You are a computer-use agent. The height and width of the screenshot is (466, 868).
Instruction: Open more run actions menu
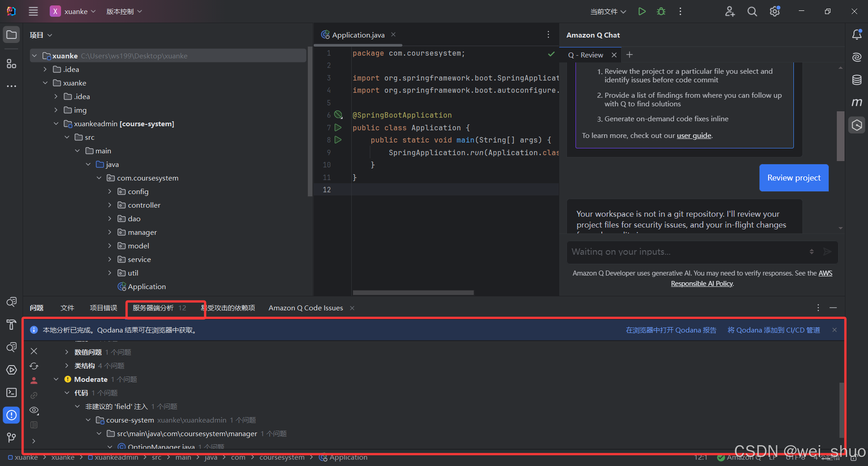[680, 11]
